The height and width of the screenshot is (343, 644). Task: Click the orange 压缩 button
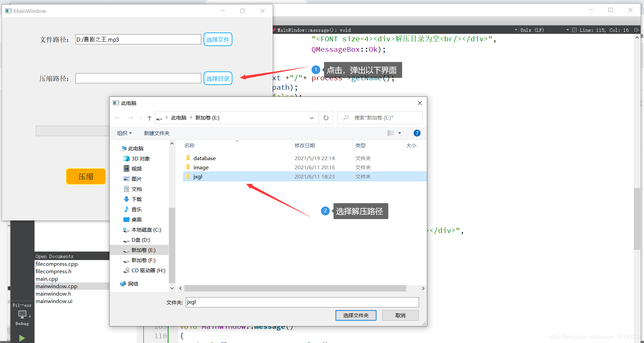(x=86, y=176)
